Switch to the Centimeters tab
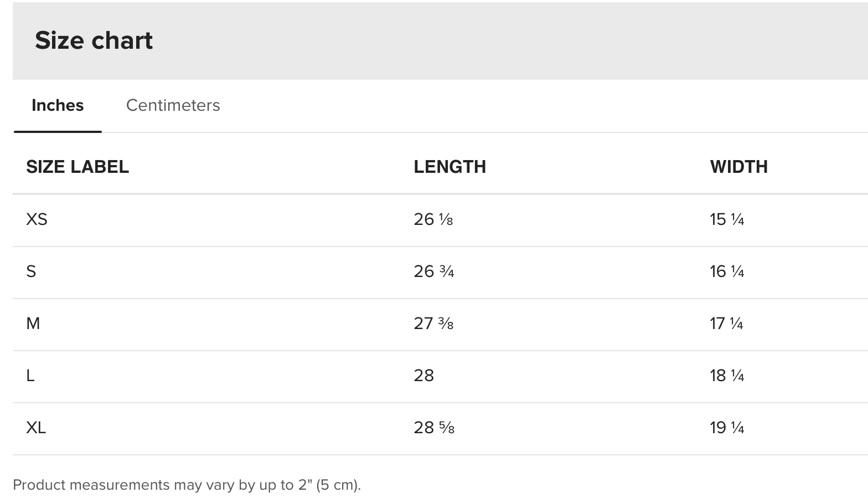 click(173, 105)
